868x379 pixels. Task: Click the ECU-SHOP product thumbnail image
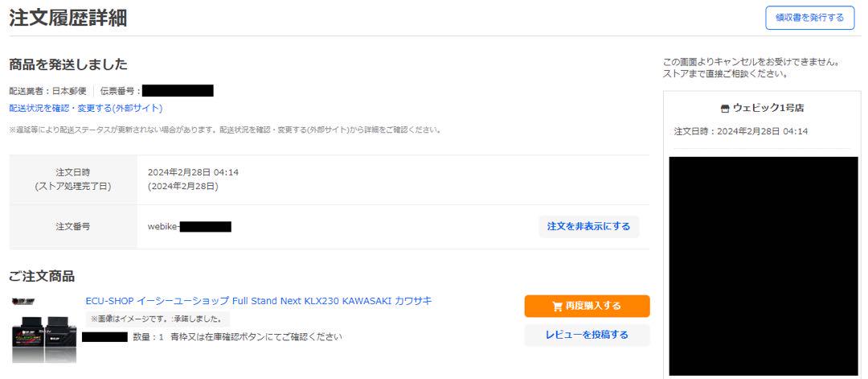tap(44, 338)
